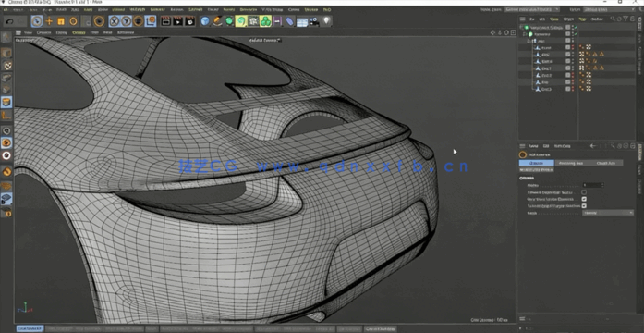
Task: Enable the Pressure Dependent Radius checkbox
Action: [x=584, y=192]
